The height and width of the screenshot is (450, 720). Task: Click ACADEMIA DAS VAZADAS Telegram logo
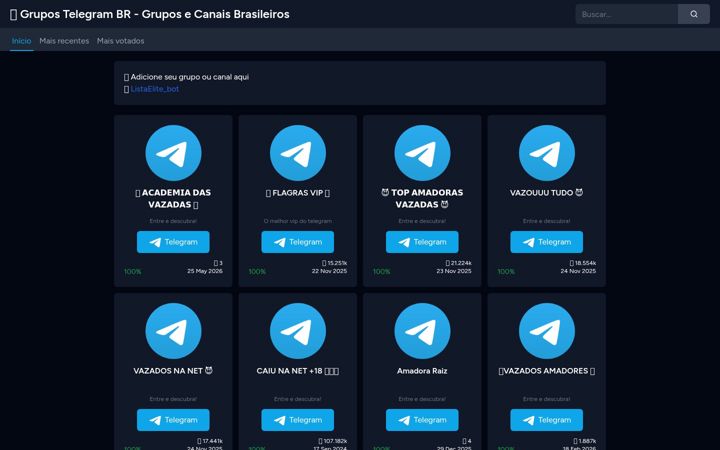173,153
